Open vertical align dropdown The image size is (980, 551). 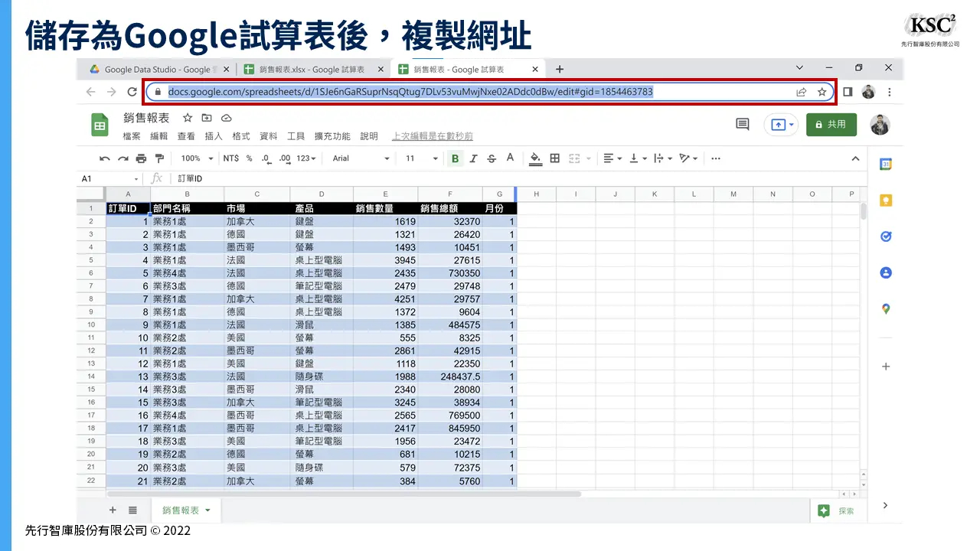(637, 158)
